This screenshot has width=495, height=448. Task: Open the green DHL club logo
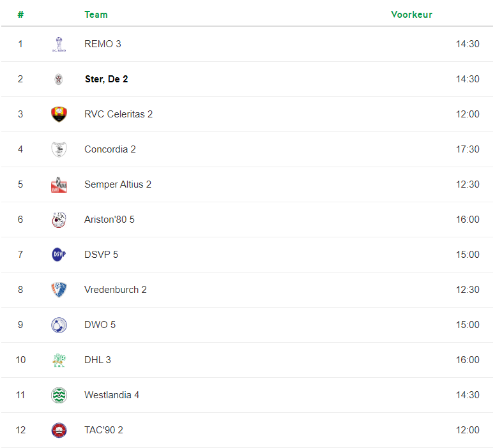tap(59, 360)
